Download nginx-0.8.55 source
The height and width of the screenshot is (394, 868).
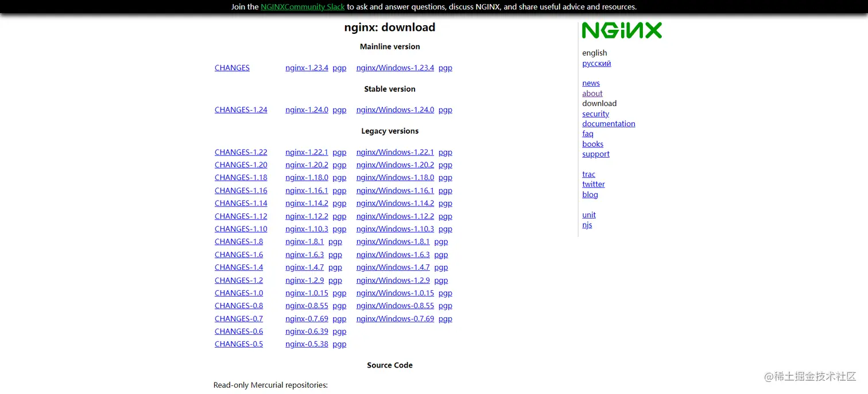click(x=307, y=306)
